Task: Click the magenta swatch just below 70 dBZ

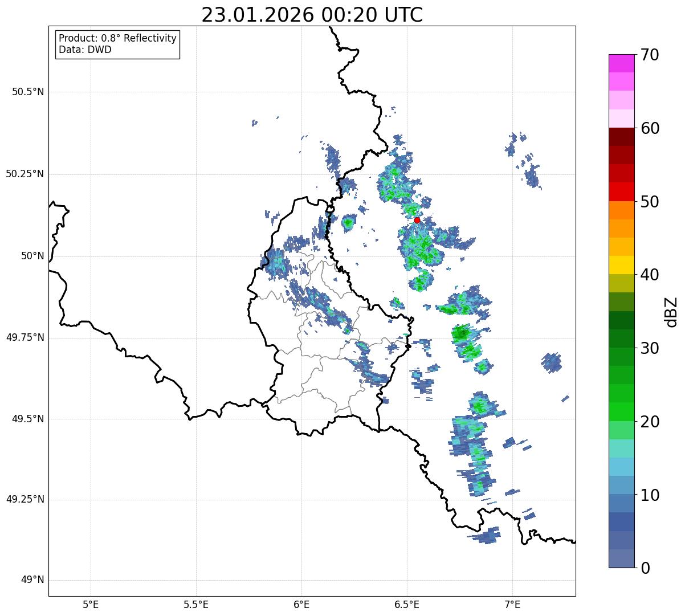Action: [x=622, y=63]
